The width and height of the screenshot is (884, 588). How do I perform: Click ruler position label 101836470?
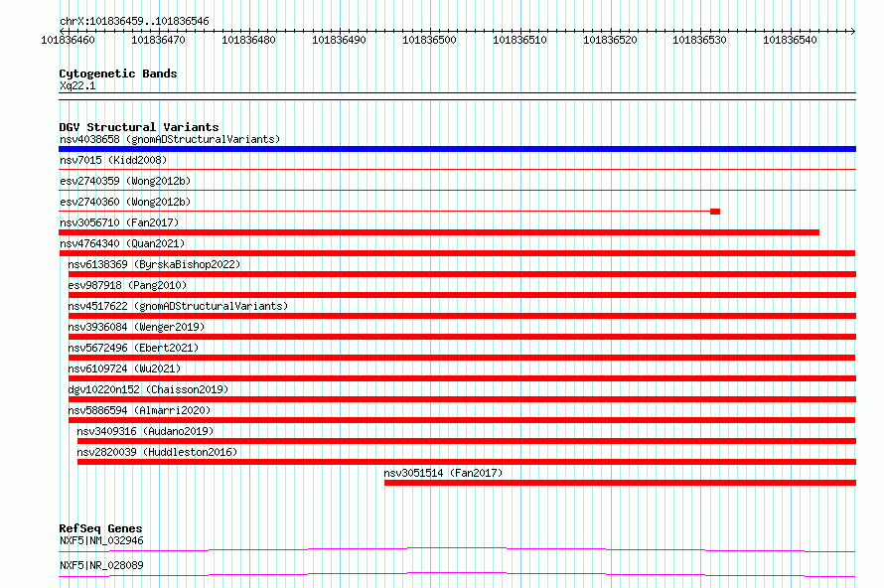tap(158, 40)
